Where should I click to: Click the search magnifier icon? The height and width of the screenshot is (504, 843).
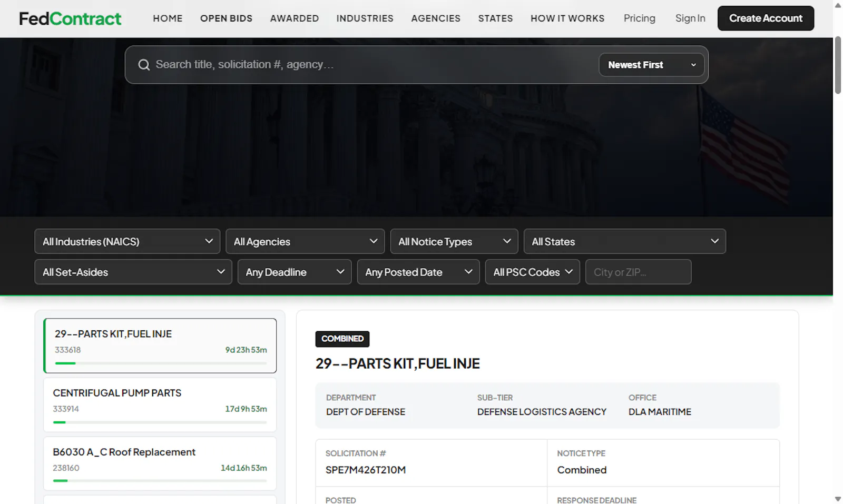point(144,65)
